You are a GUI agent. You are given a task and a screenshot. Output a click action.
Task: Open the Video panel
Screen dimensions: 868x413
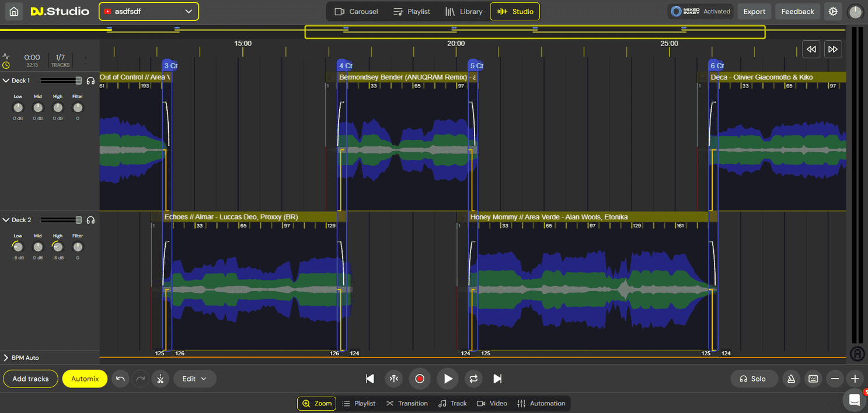pyautogui.click(x=491, y=403)
